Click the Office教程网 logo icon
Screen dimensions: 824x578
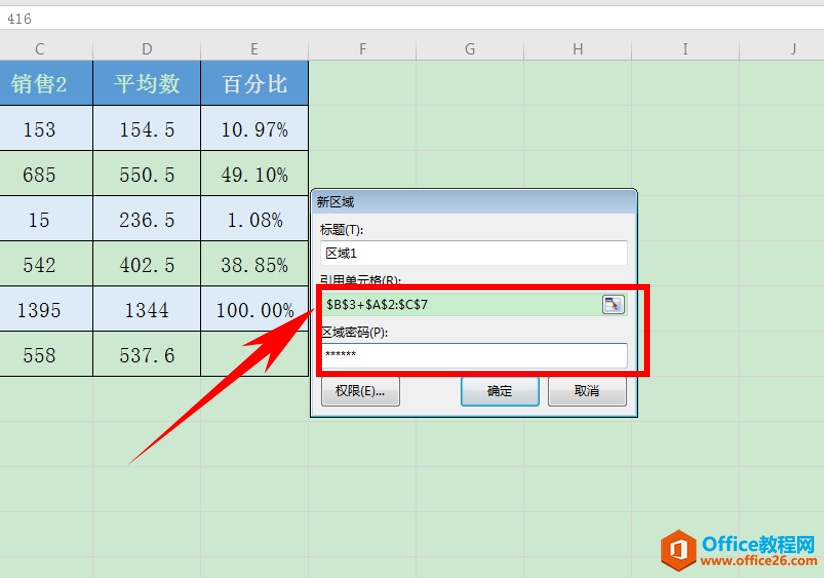coord(679,549)
